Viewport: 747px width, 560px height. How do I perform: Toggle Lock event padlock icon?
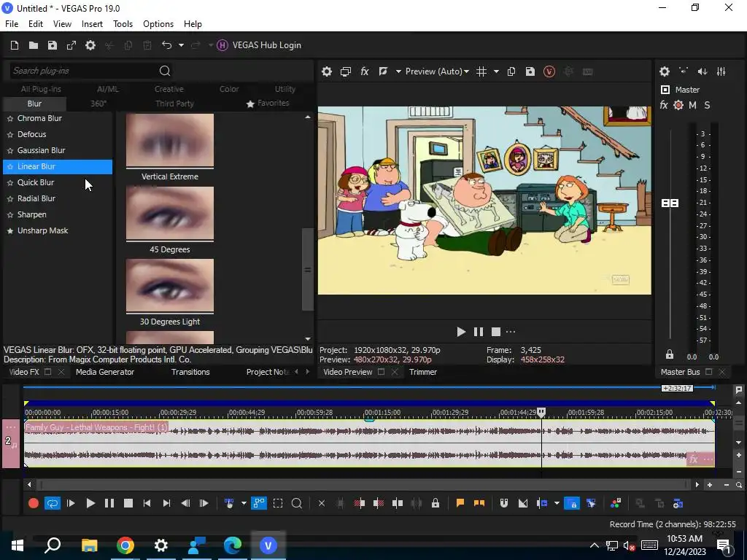436,503
